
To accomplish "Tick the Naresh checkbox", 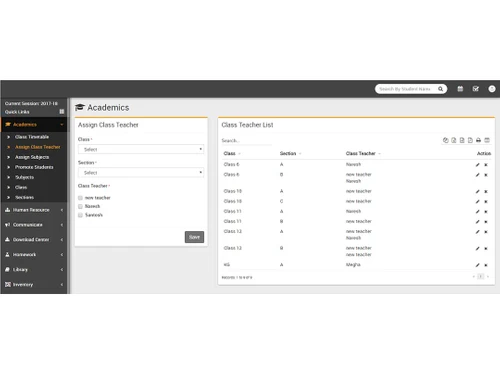I will click(x=80, y=206).
